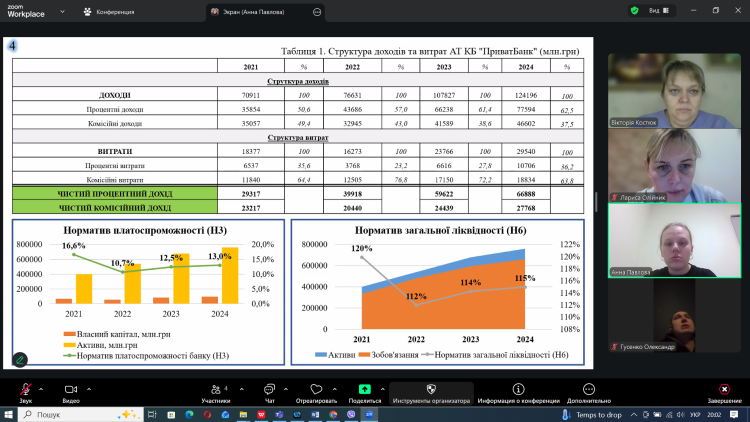Click the 20:02 clock in taskbar
The height and width of the screenshot is (422, 750).
(714, 415)
